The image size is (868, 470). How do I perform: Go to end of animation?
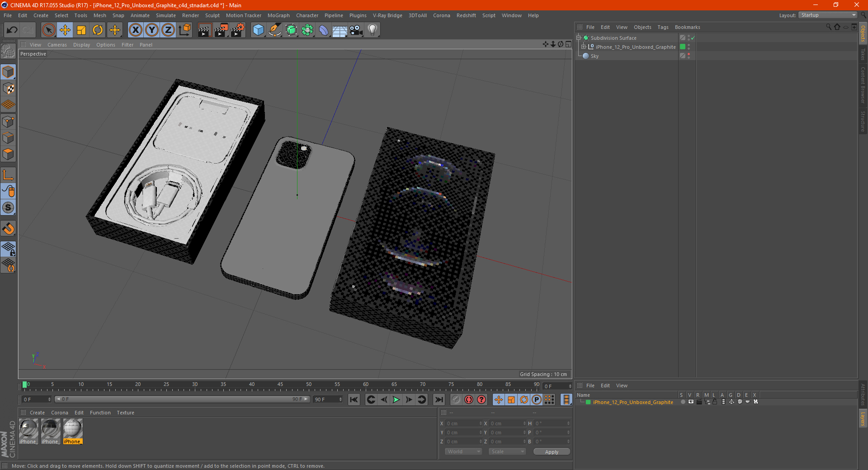coord(439,399)
